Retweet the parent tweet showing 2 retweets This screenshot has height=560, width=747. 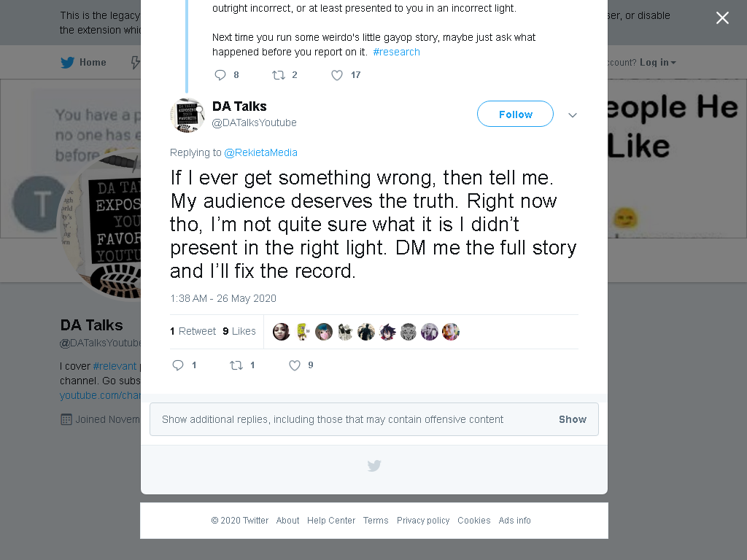279,75
